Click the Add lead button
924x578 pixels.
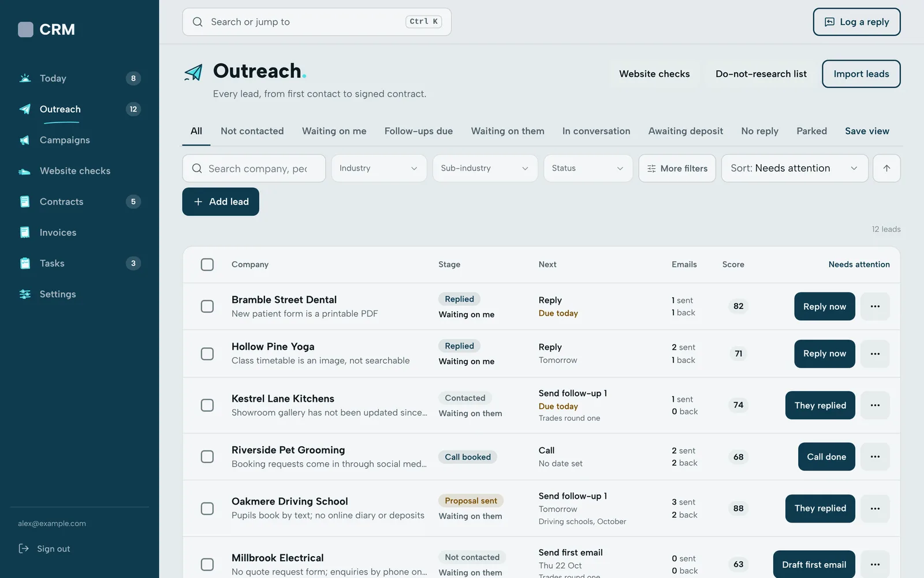click(221, 202)
